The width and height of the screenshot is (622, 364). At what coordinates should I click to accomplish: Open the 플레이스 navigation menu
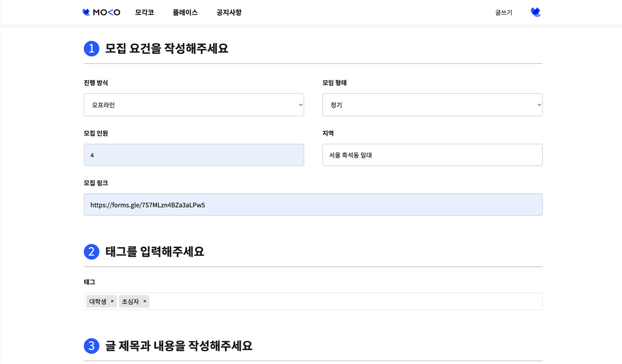point(185,12)
